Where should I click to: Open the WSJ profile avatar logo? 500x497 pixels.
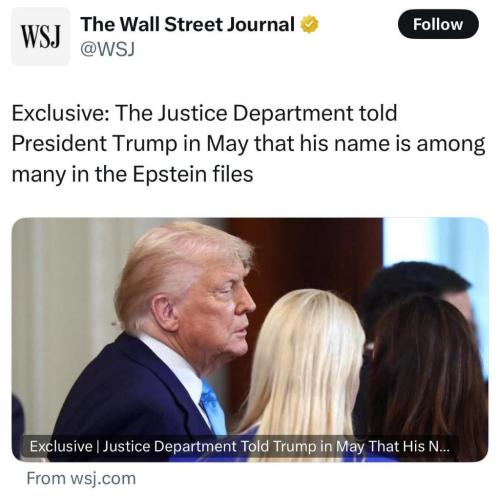[x=41, y=36]
